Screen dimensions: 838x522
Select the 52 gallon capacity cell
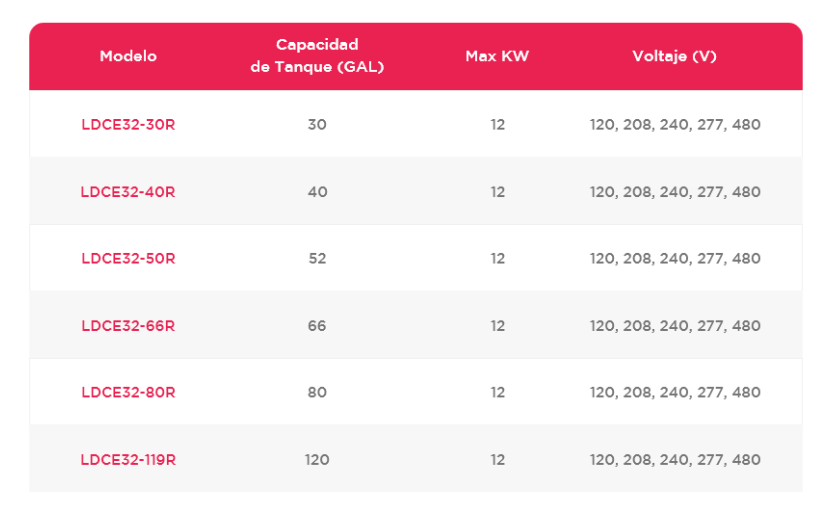tap(317, 259)
